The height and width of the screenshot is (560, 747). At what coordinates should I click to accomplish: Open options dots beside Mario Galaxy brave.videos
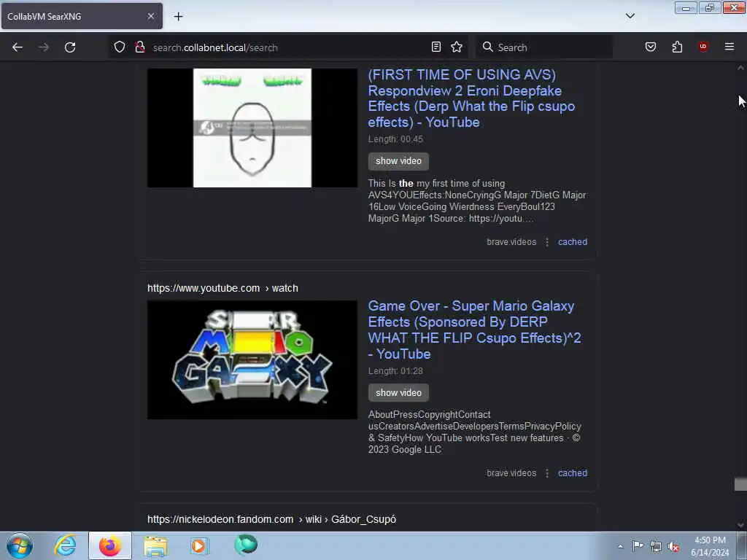tap(547, 473)
